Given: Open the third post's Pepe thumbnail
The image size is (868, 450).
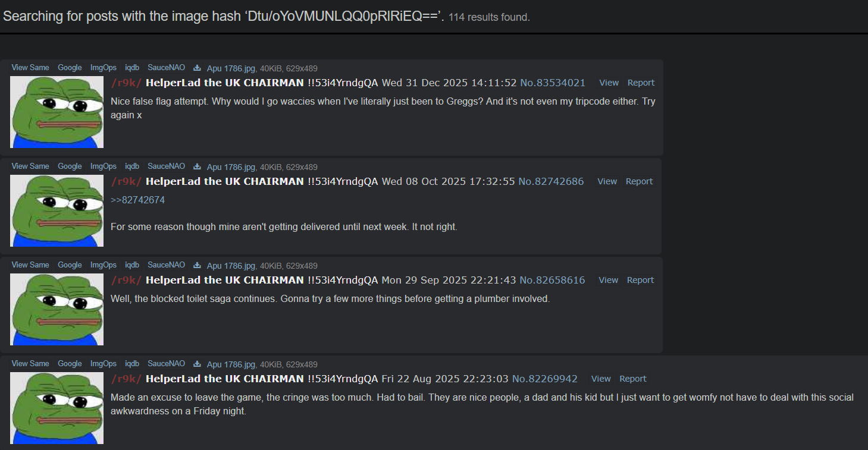Looking at the screenshot, I should 57,309.
